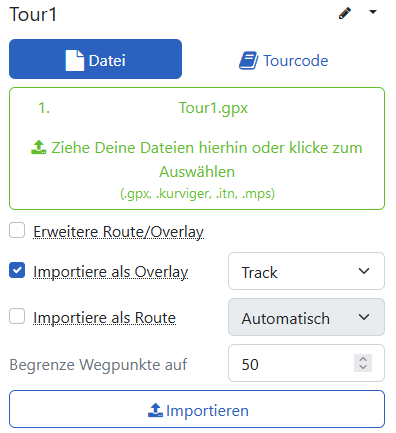Increase waypoint limit with up arrow

363,359
